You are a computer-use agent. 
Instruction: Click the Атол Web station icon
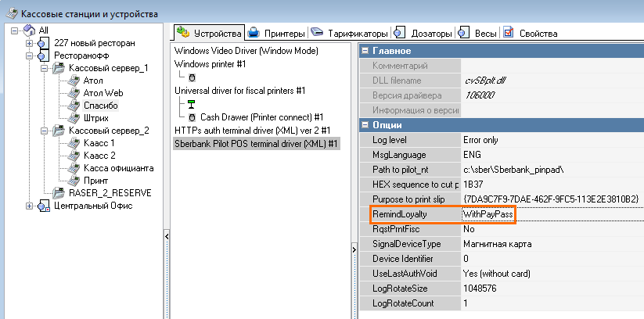coord(74,93)
